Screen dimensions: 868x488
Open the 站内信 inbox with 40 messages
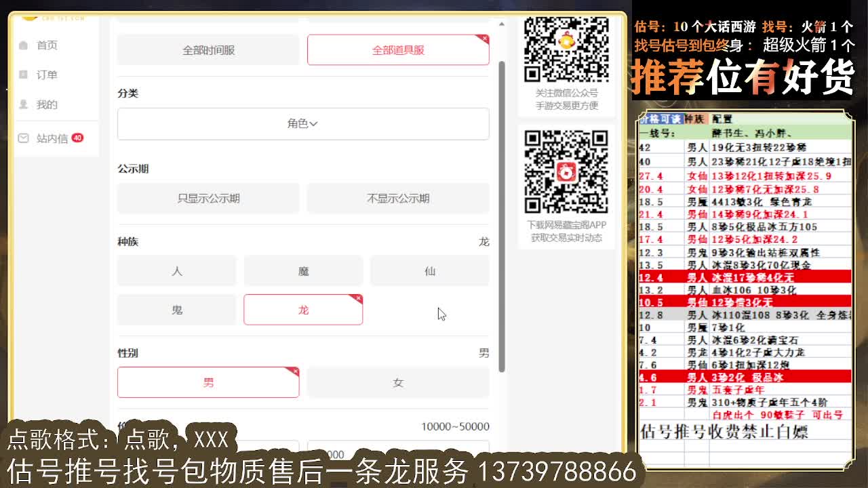pos(51,138)
